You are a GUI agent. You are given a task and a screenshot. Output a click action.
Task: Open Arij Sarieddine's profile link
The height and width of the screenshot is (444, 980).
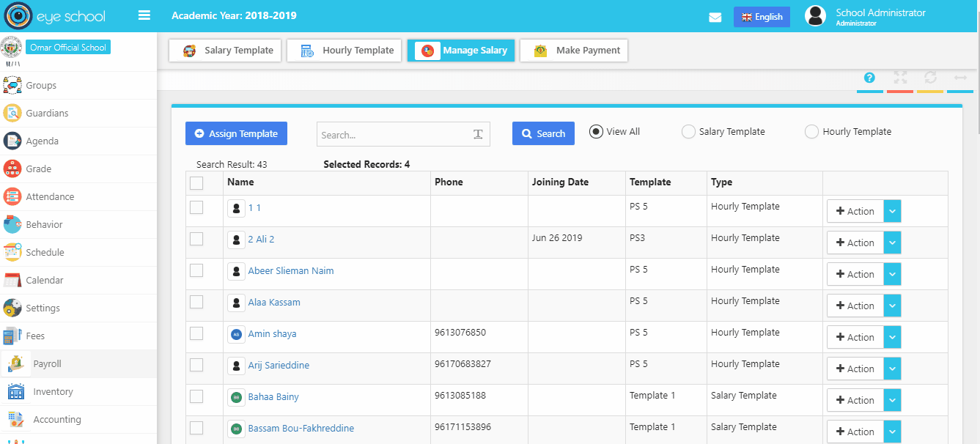click(279, 366)
